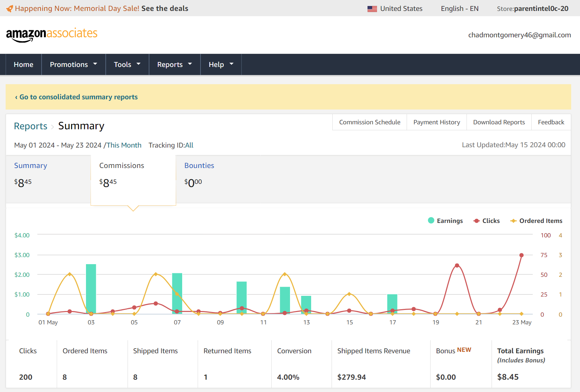Open the This Month date range selector
Viewport: 580px width, 392px height.
[x=124, y=145]
